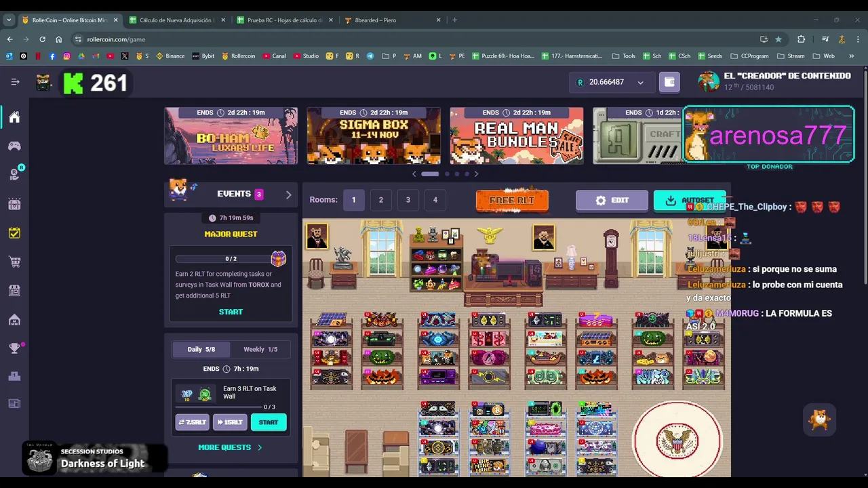The width and height of the screenshot is (868, 488).
Task: Click the purple gift box quest reward
Action: pyautogui.click(x=278, y=258)
